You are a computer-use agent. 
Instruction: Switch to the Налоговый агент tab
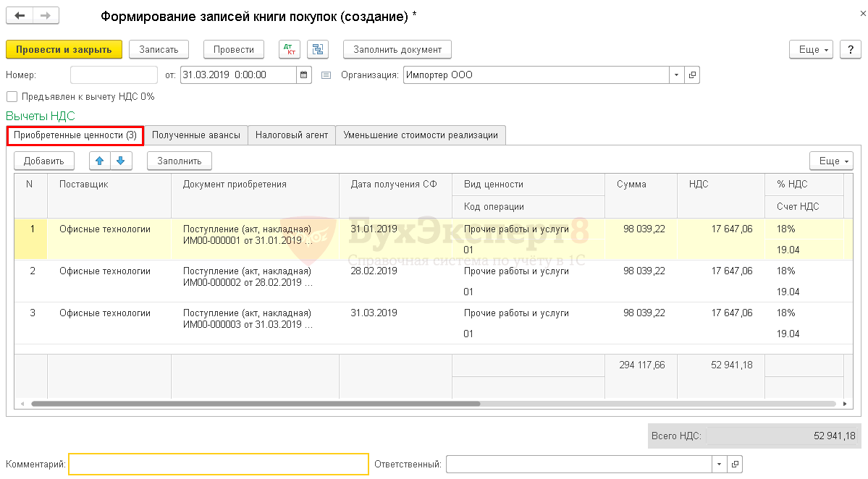(292, 135)
